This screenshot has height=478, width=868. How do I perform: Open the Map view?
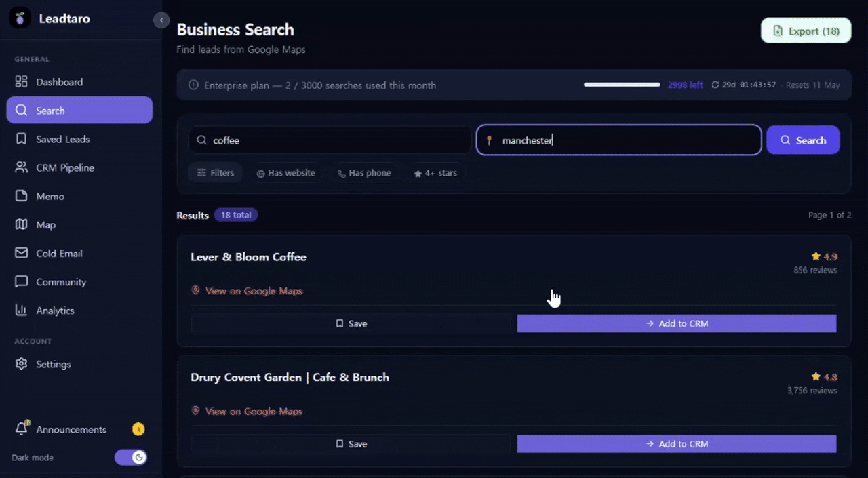[x=45, y=224]
